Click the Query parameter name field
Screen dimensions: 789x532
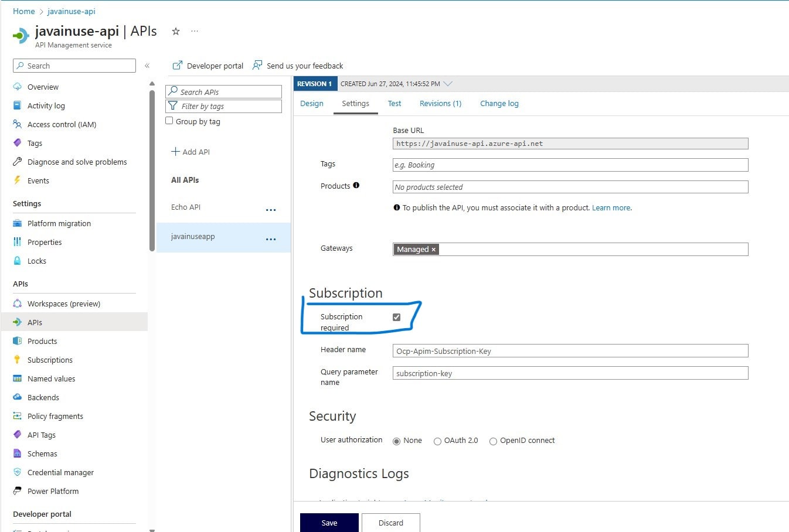tap(570, 373)
